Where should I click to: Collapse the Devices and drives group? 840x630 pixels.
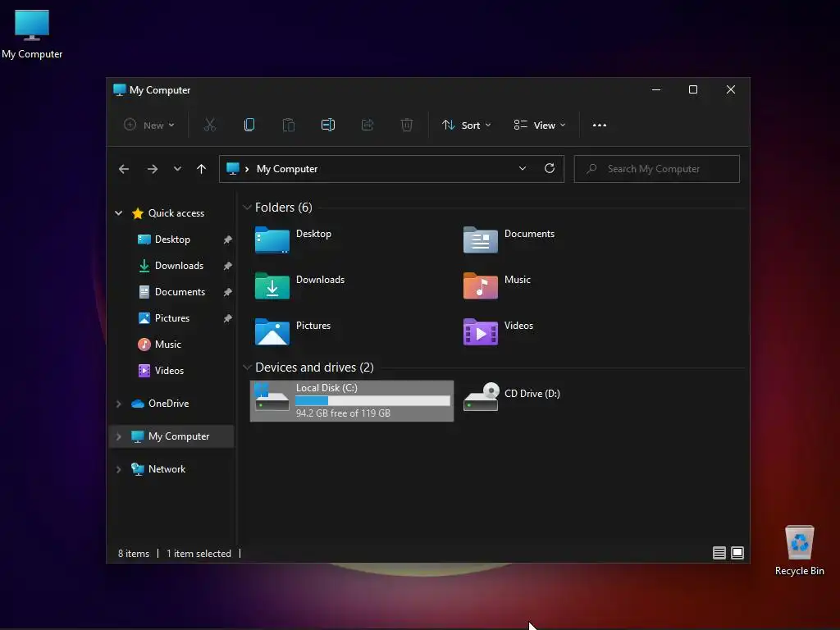tap(247, 367)
